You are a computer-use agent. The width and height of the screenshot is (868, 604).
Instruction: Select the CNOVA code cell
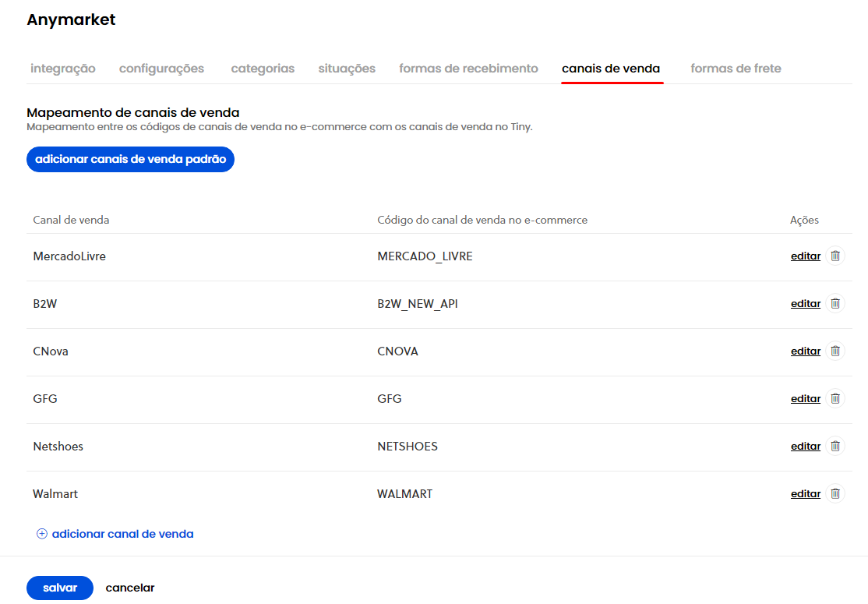pyautogui.click(x=397, y=351)
